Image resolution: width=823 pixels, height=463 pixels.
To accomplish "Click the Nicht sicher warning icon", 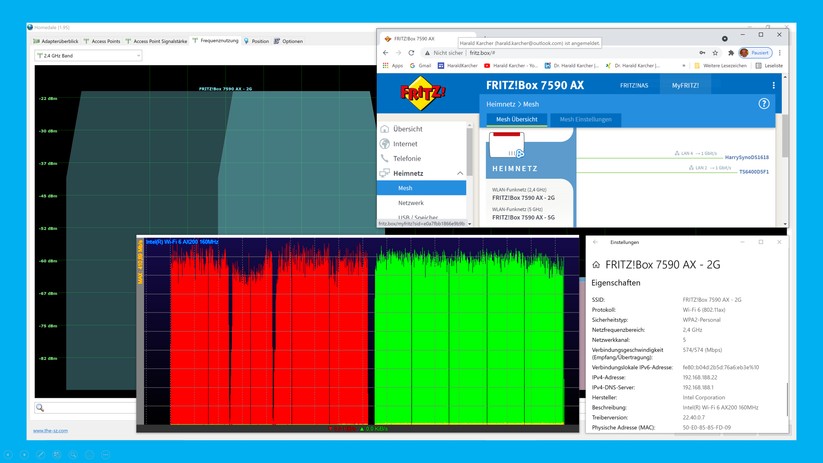I will point(427,52).
